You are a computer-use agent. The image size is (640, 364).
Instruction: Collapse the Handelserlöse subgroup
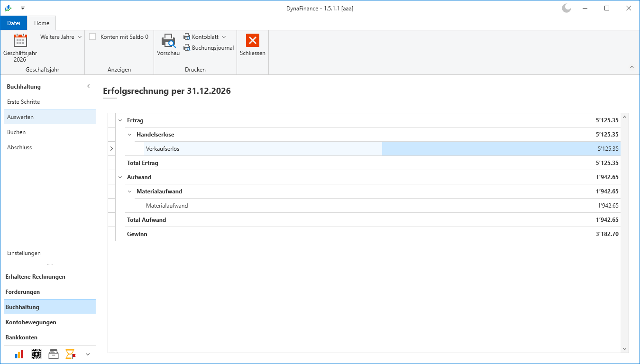pos(129,135)
